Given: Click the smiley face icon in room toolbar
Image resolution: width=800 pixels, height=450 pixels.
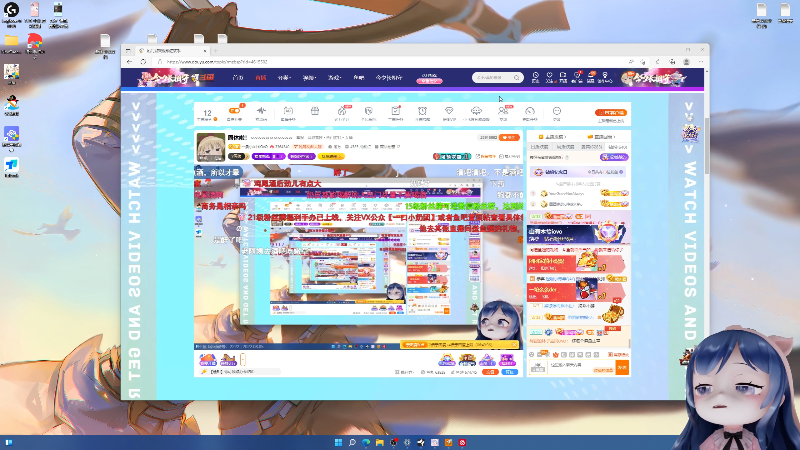Looking at the screenshot, I should pos(557,111).
